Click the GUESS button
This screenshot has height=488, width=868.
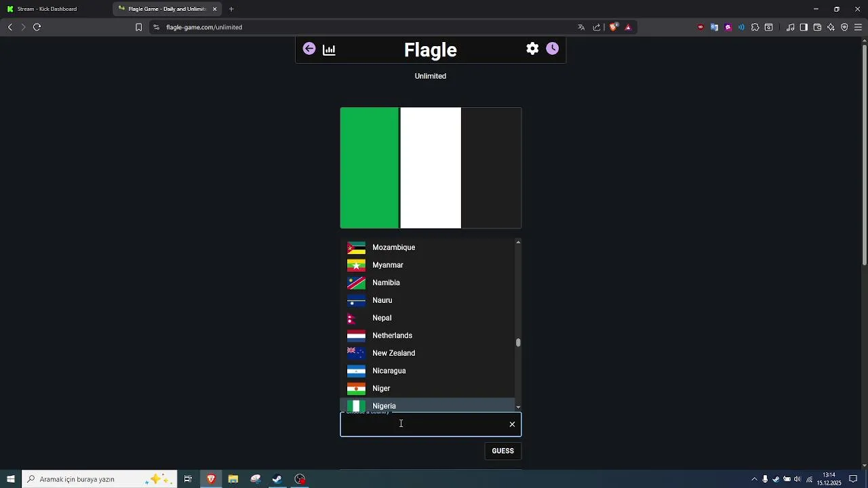(x=502, y=451)
